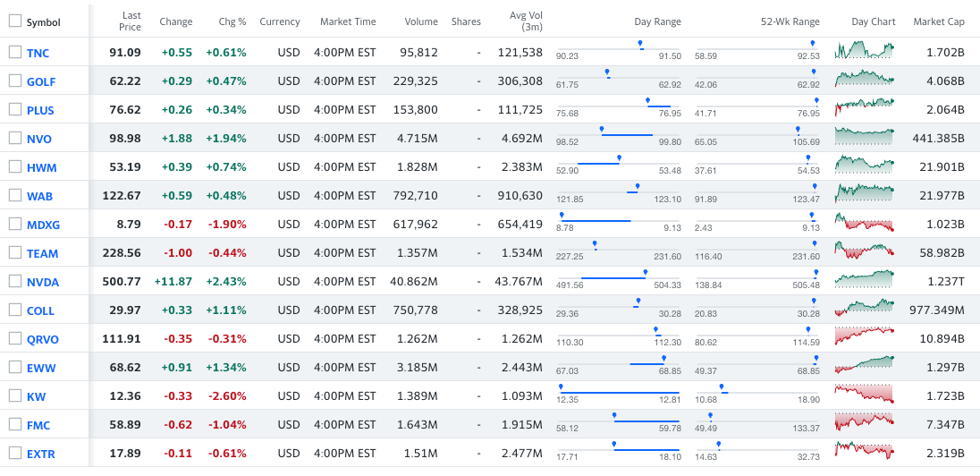Click the Shares column header

pos(466,21)
